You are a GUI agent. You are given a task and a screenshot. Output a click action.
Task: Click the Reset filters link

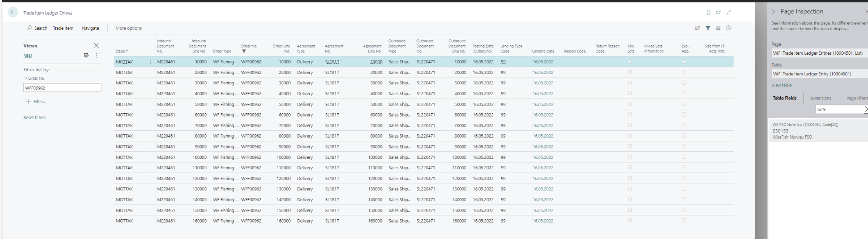point(34,117)
